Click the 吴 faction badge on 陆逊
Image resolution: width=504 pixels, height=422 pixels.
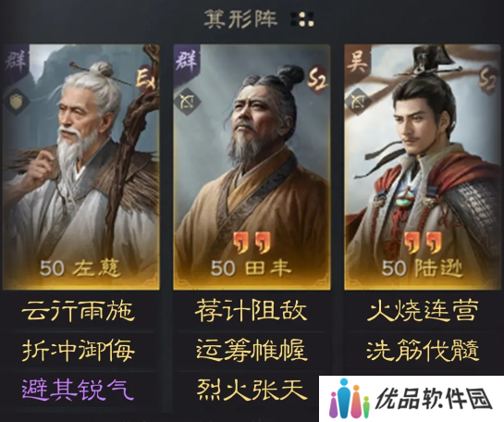coord(358,62)
